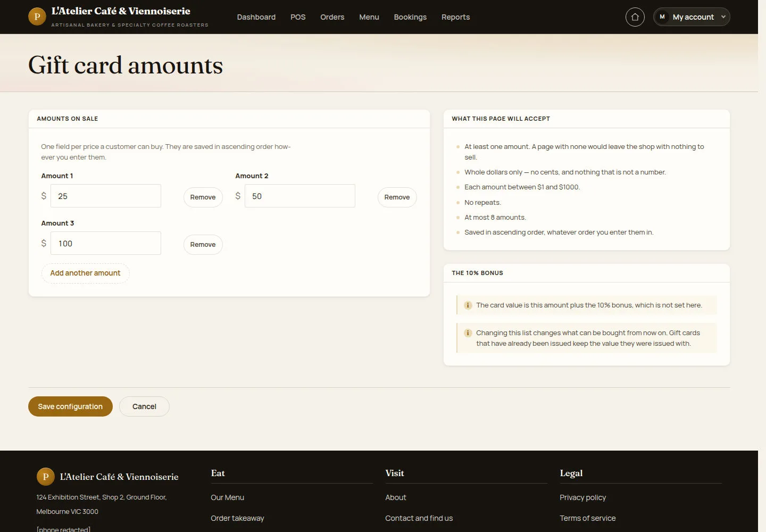
Task: Select the Menu nav item
Action: (369, 17)
